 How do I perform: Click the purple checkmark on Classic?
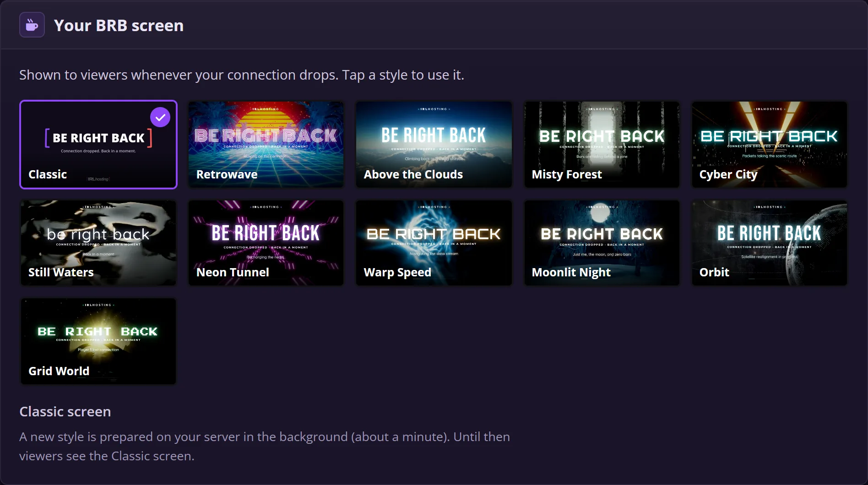click(160, 117)
